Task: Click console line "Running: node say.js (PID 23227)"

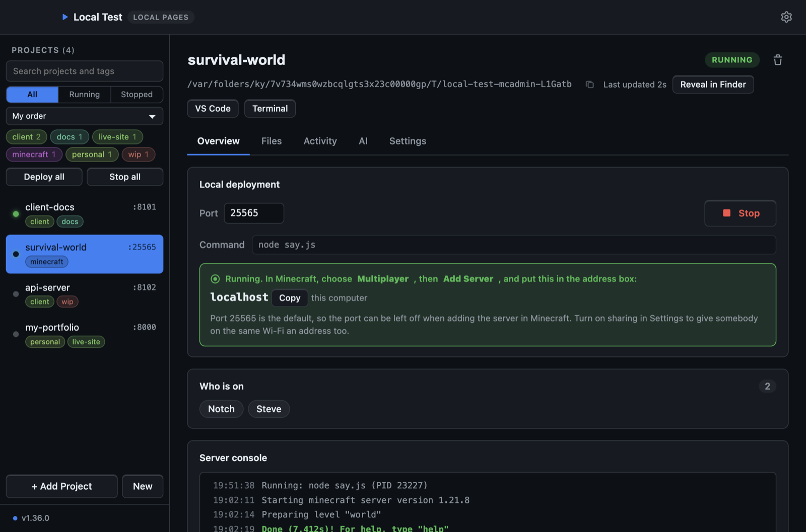Action: point(345,485)
